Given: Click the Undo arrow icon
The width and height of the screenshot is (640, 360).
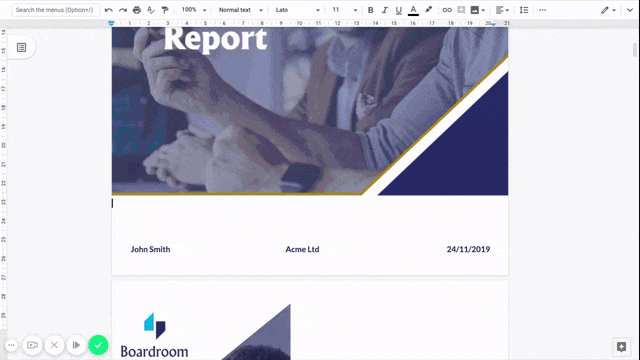Looking at the screenshot, I should (x=109, y=10).
